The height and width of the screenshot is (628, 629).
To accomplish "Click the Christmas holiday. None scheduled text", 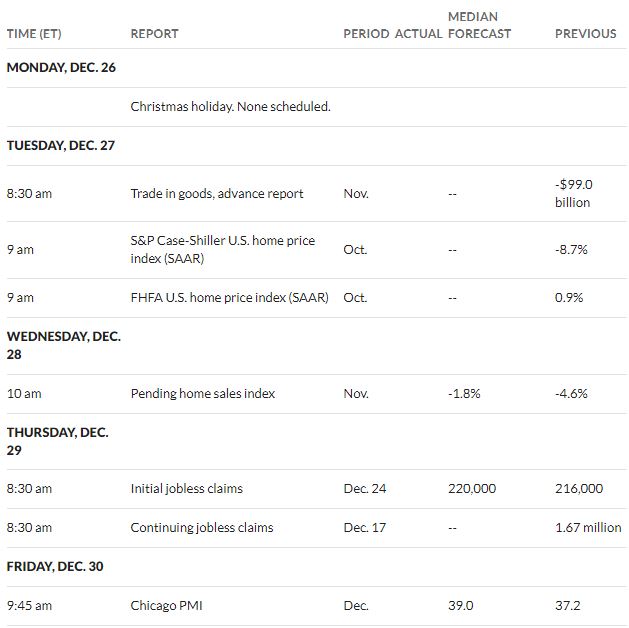I will point(230,107).
